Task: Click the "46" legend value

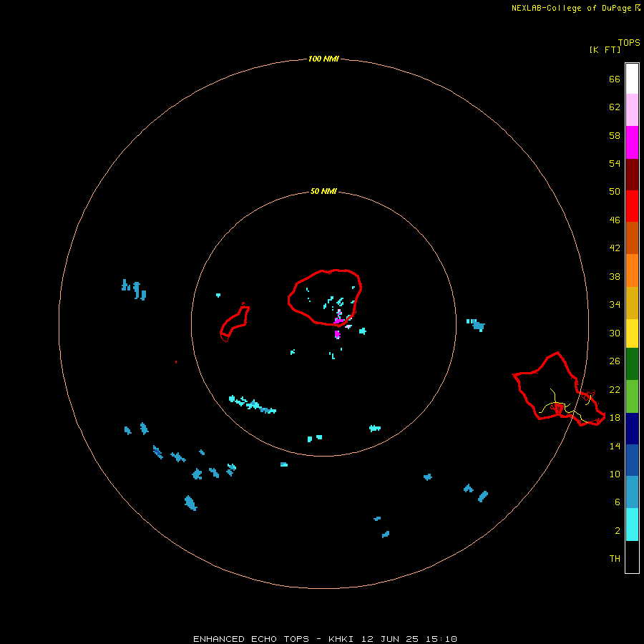Action: click(615, 220)
